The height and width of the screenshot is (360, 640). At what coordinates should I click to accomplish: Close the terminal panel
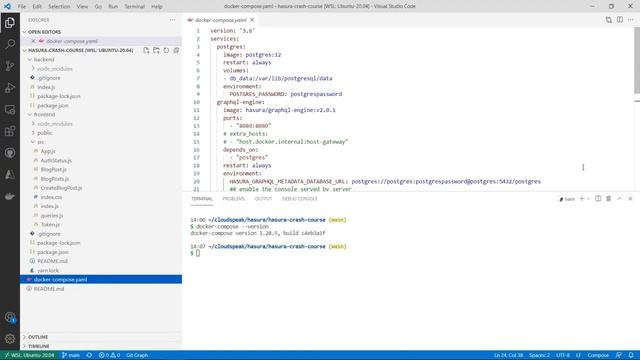[631, 199]
